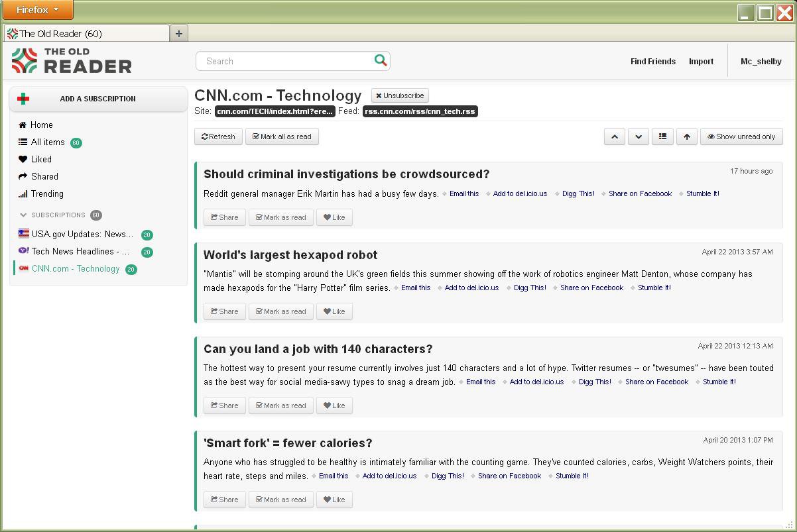Viewport: 797px width, 532px height.
Task: Click into the Search field
Action: pyautogui.click(x=285, y=61)
